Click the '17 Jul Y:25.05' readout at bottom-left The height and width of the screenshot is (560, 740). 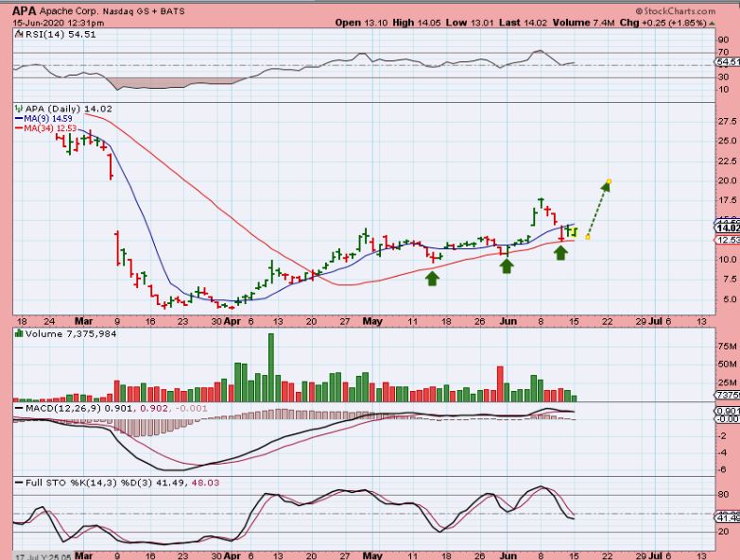[43, 557]
